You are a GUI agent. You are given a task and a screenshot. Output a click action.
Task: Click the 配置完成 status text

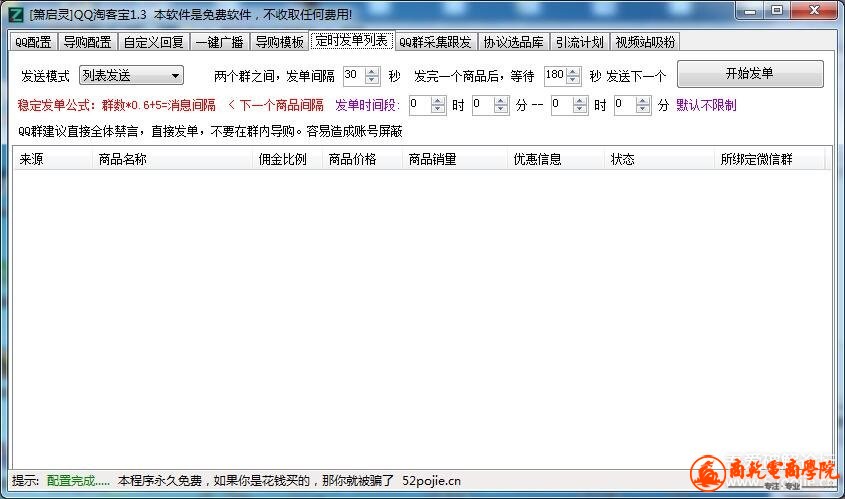click(78, 481)
